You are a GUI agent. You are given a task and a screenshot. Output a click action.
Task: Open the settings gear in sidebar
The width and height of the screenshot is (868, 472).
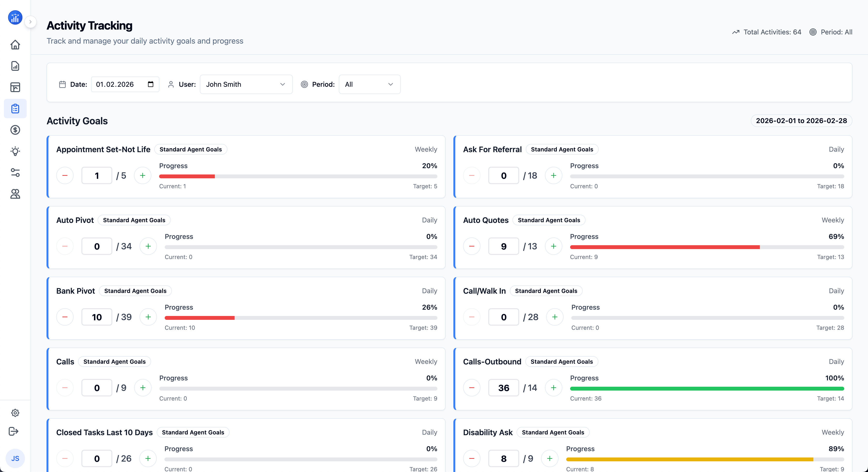[x=15, y=413]
